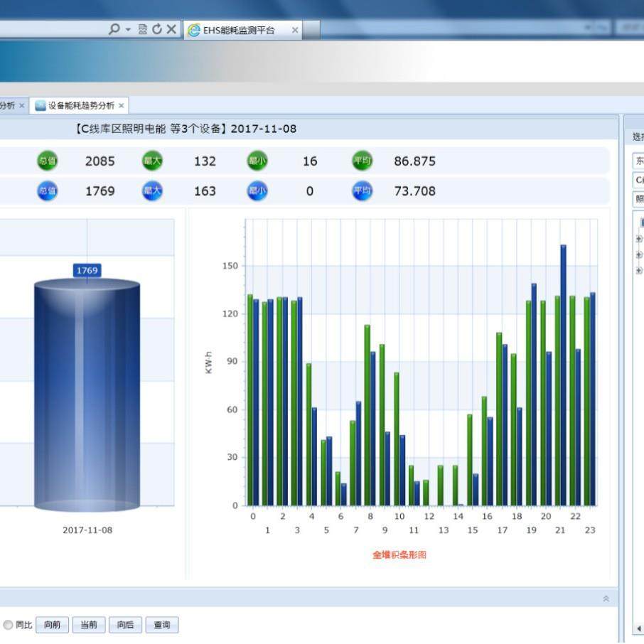This screenshot has height=644, width=644.
Task: Open a new browser tab
Action: point(311,30)
